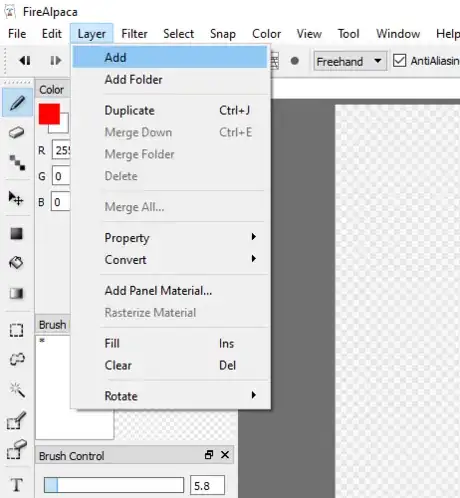
Task: Select the Magic Wand tool
Action: click(17, 390)
